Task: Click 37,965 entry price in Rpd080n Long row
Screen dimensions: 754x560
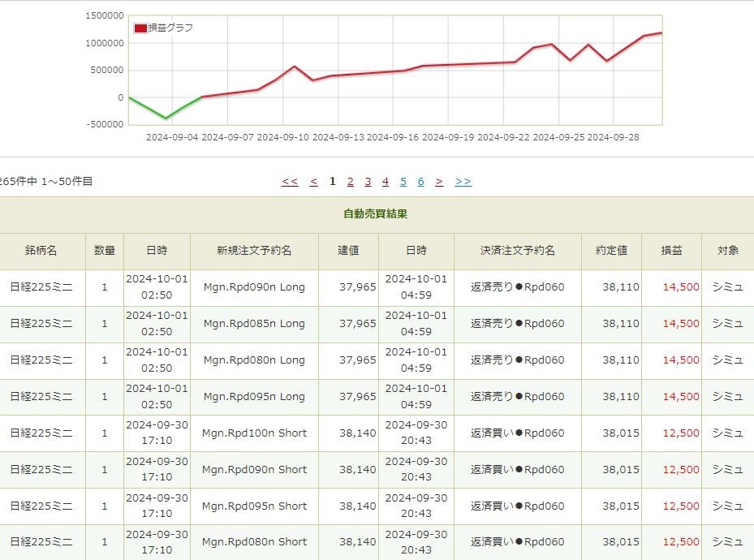Action: (x=358, y=360)
